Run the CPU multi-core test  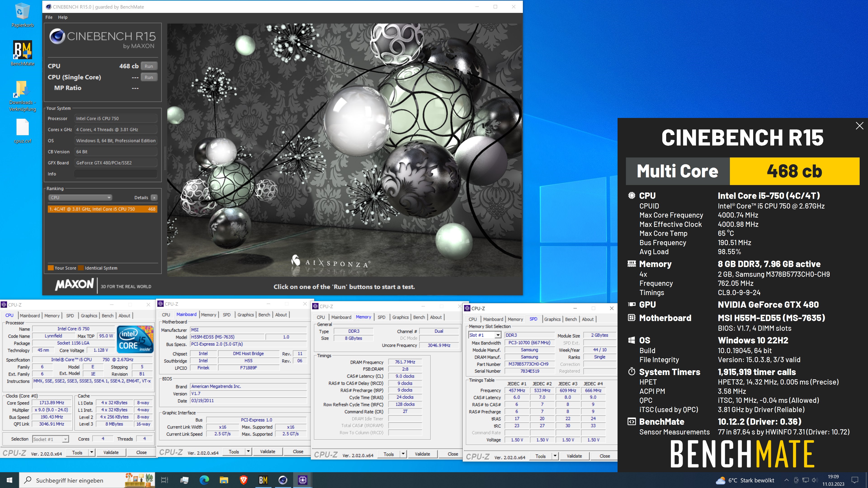click(x=149, y=66)
